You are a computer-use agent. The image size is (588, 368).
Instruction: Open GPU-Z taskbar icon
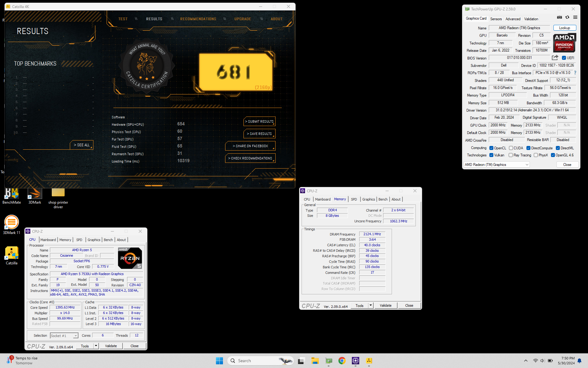coord(329,361)
